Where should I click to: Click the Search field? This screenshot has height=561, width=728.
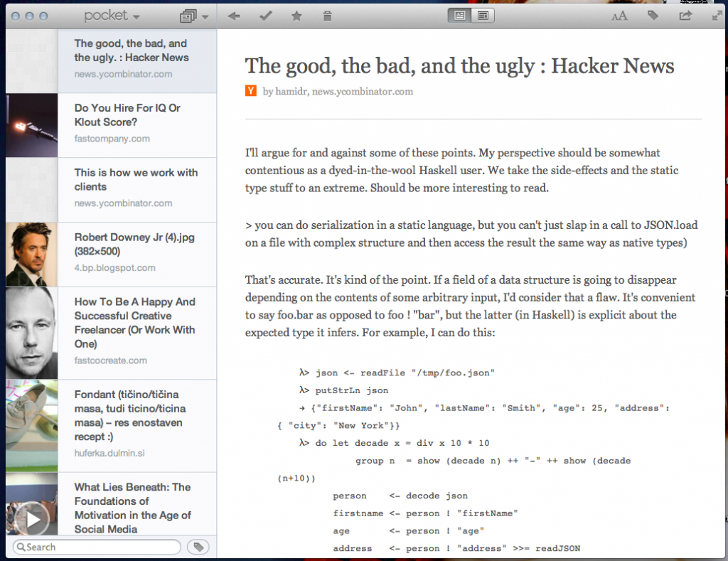point(97,547)
